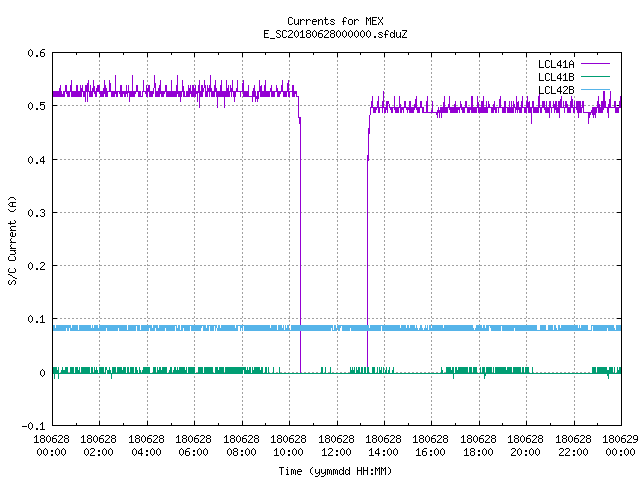This screenshot has height=480, width=640.
Task: Select the filename text E_SC20180628000000.sfduZ
Action: coord(335,34)
